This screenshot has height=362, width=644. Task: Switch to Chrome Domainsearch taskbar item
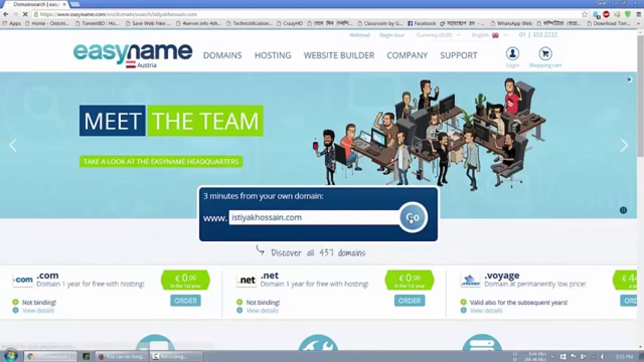[50, 356]
